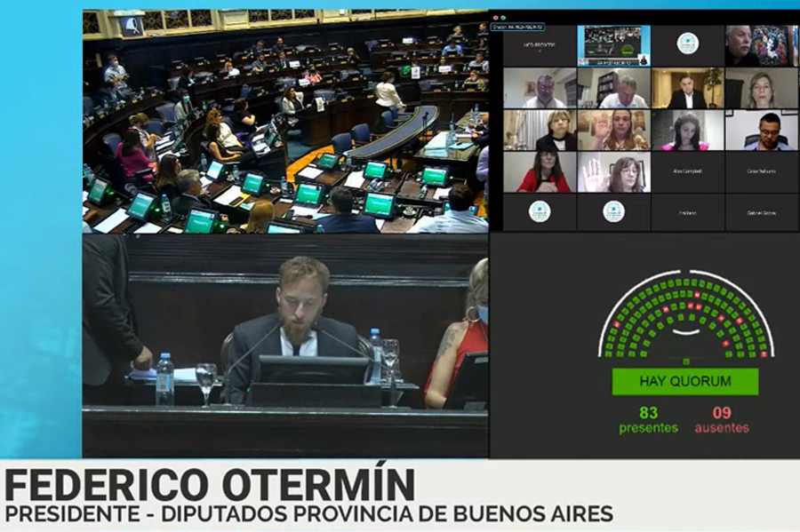Image resolution: width=800 pixels, height=532 pixels.
Task: Click the wide chamber camera view
Action: coord(285,122)
